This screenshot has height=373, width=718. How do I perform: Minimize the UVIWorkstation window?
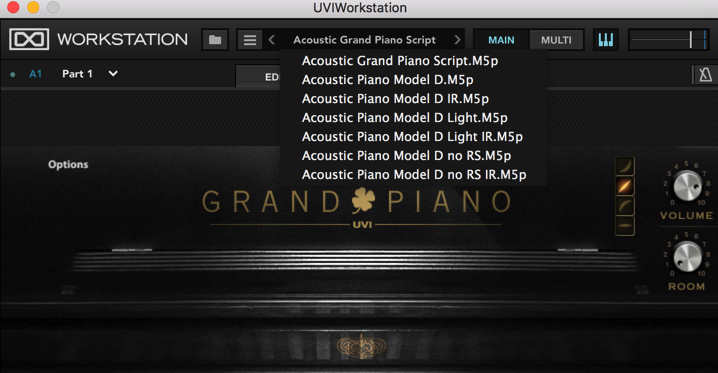tap(33, 7)
